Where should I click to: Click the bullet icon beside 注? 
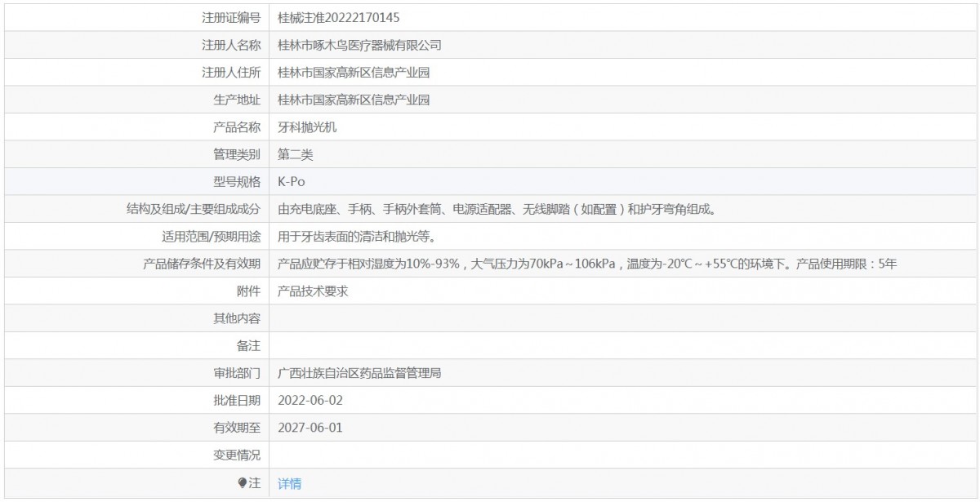pyautogui.click(x=242, y=483)
